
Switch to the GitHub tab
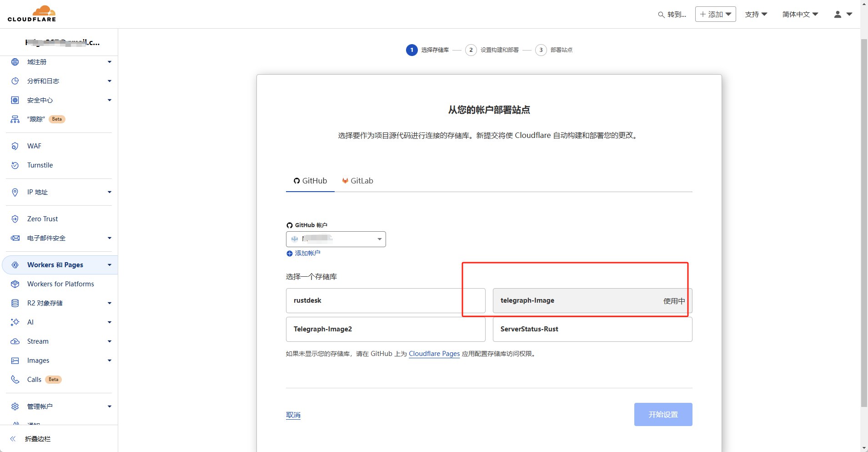[x=310, y=181]
